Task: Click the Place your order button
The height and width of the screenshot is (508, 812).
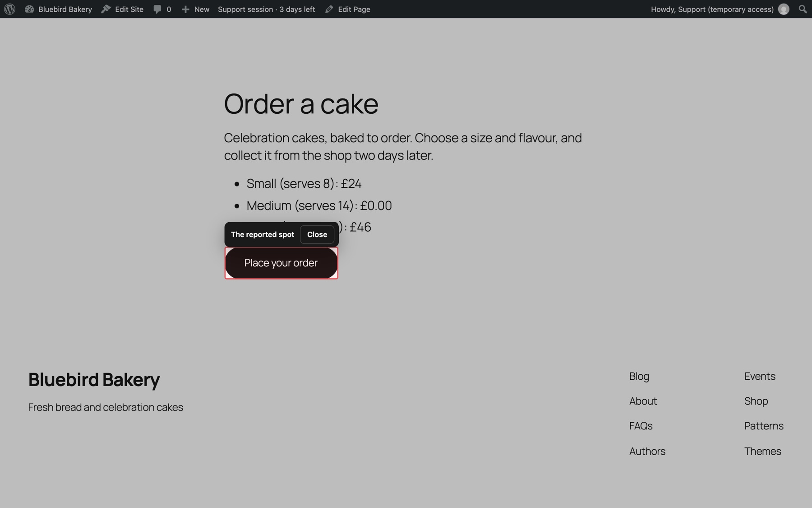Action: click(x=281, y=263)
